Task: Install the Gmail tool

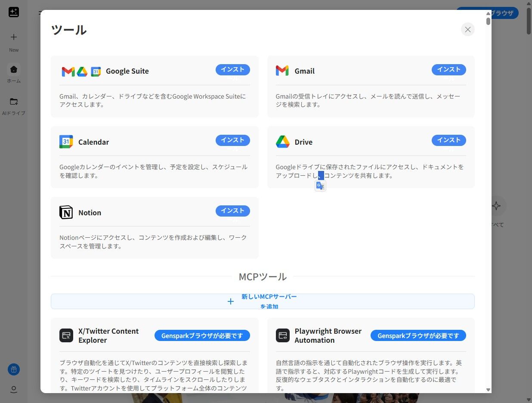Action: pos(449,70)
